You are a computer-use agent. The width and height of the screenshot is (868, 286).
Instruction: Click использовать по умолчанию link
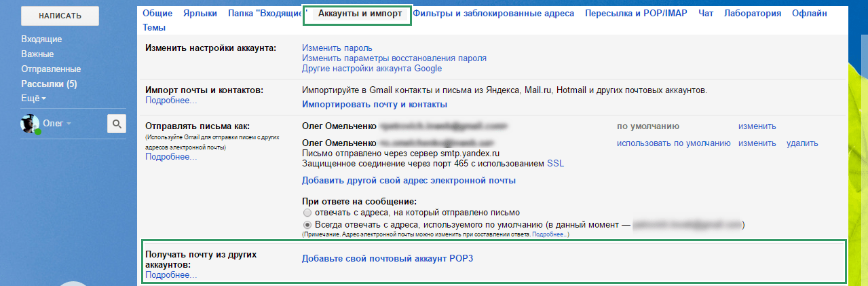[674, 143]
